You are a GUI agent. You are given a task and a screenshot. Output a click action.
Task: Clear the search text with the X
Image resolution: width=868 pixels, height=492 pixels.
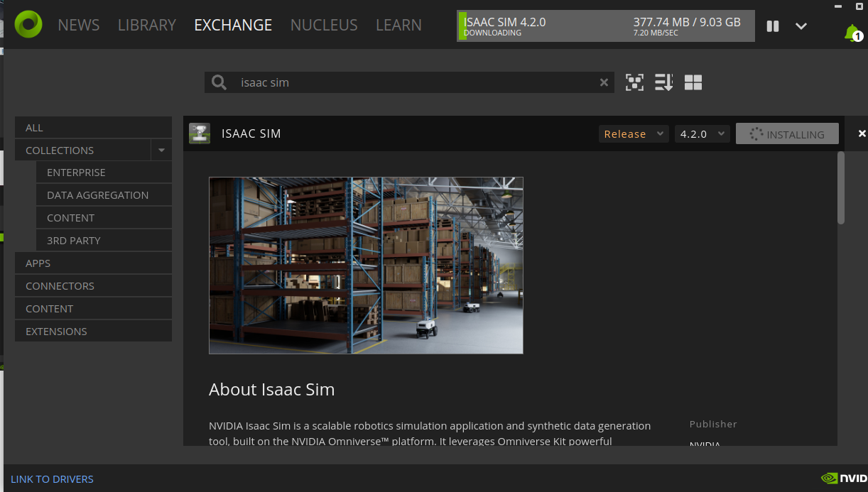[x=604, y=82]
